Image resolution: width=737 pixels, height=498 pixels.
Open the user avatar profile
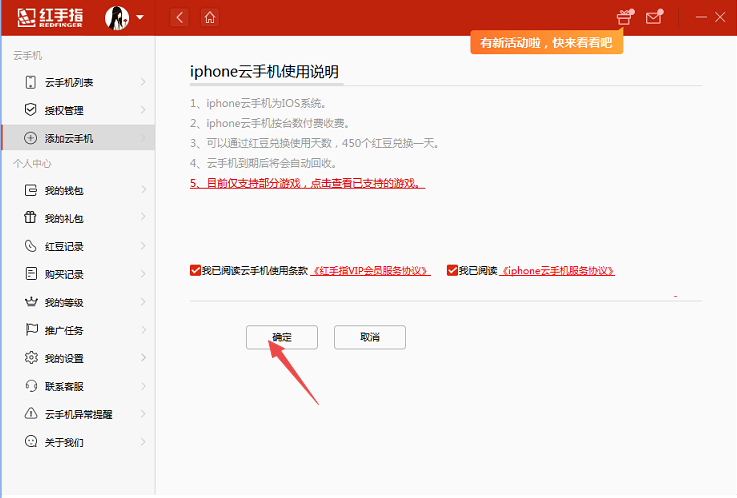click(x=117, y=18)
